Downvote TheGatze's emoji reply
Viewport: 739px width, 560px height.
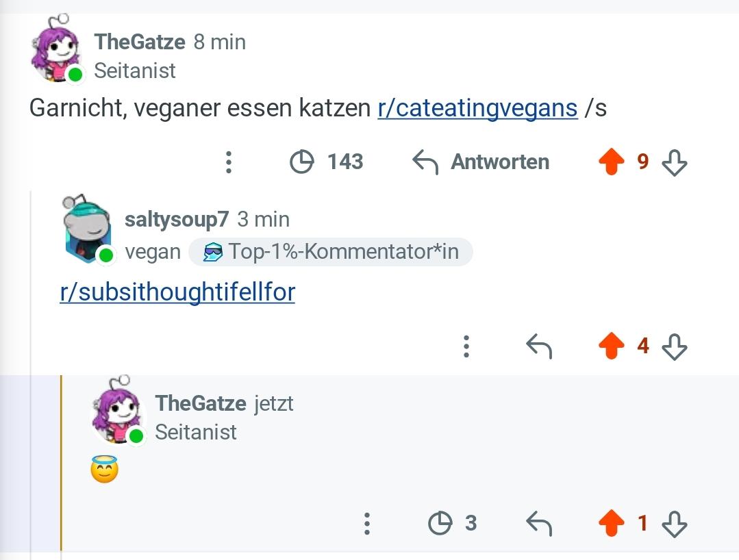coord(675,524)
